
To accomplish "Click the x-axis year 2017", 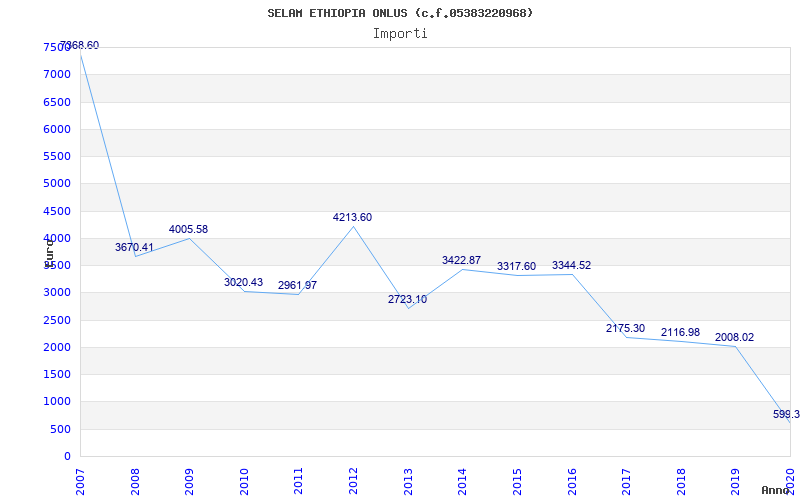I will (626, 482).
